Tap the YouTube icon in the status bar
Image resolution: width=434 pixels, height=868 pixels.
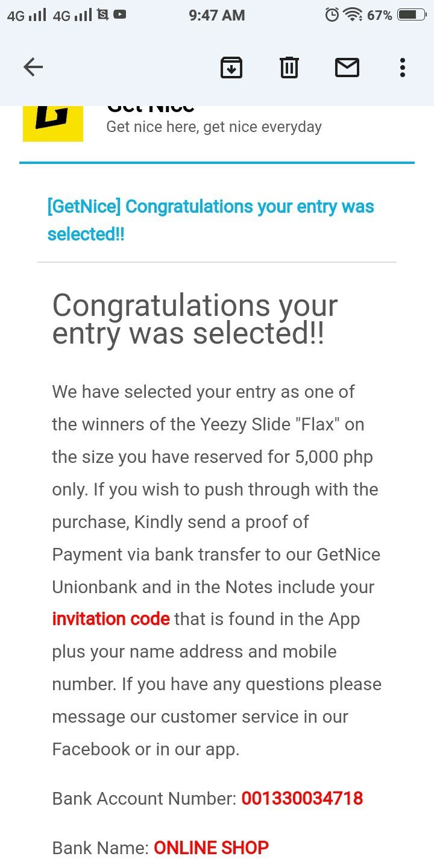(x=120, y=14)
